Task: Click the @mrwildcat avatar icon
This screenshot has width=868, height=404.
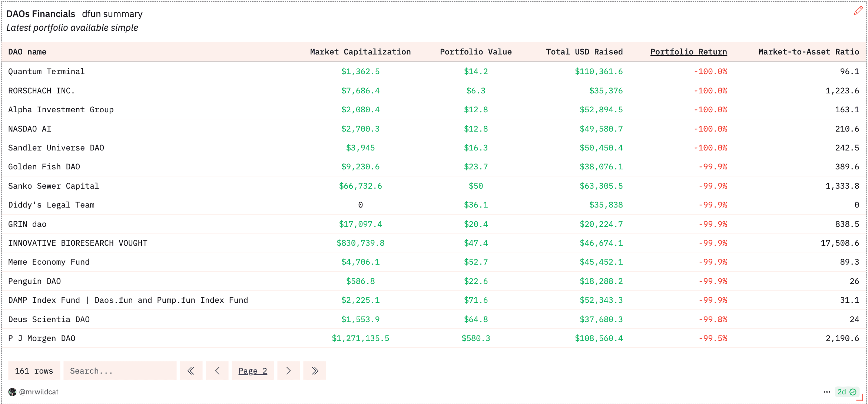Action: point(12,392)
